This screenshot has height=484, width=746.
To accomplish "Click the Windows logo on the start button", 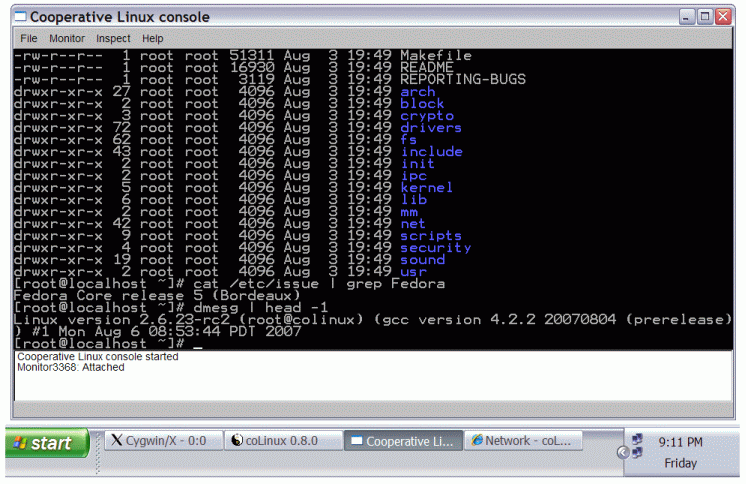I will [20, 443].
